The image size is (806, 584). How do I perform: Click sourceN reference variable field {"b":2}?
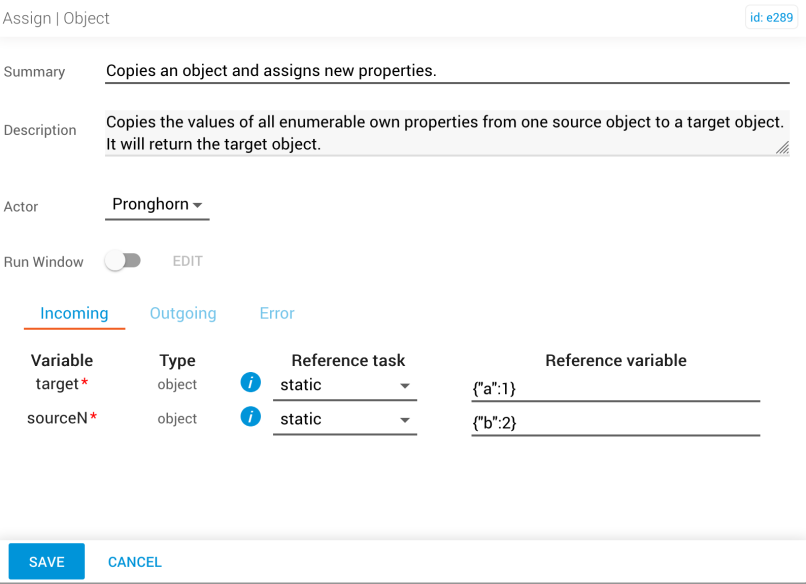click(x=616, y=423)
